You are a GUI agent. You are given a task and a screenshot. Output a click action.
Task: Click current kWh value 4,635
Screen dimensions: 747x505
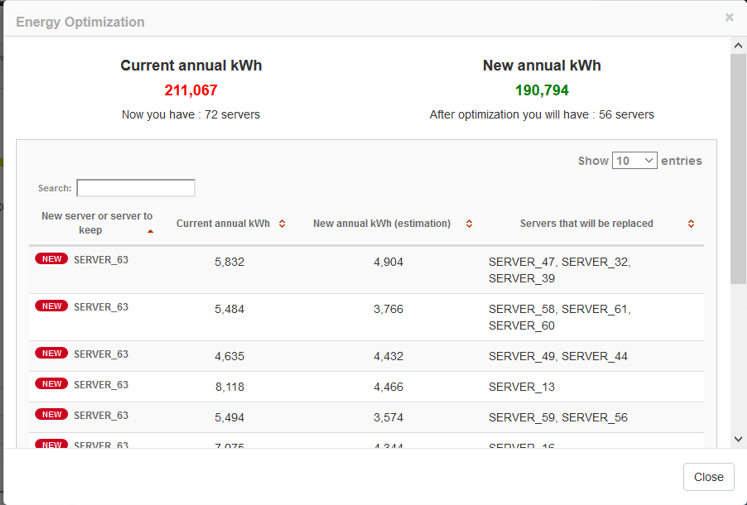pos(229,356)
